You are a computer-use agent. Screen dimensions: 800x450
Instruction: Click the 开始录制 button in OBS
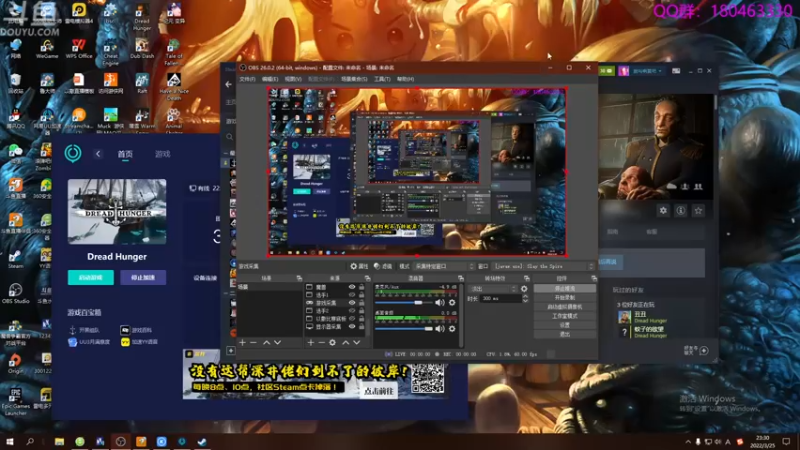click(565, 297)
